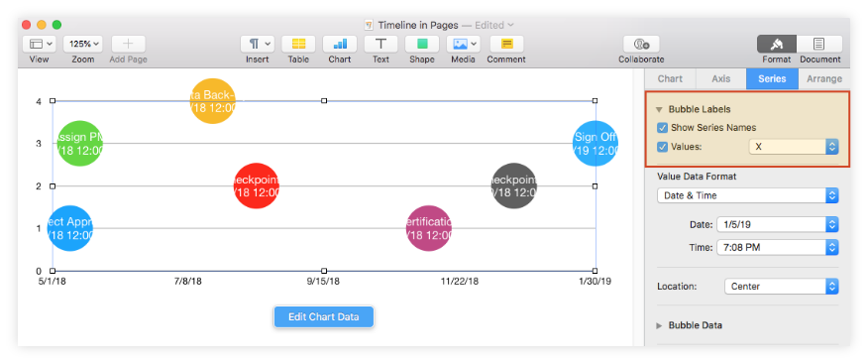Switch to the Chart inspector tab
868x364 pixels.
point(670,78)
